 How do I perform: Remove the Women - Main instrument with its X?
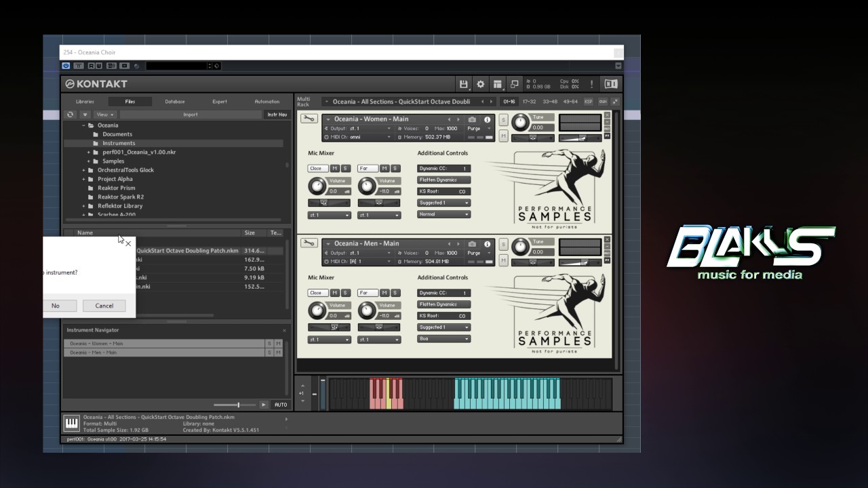point(607,115)
